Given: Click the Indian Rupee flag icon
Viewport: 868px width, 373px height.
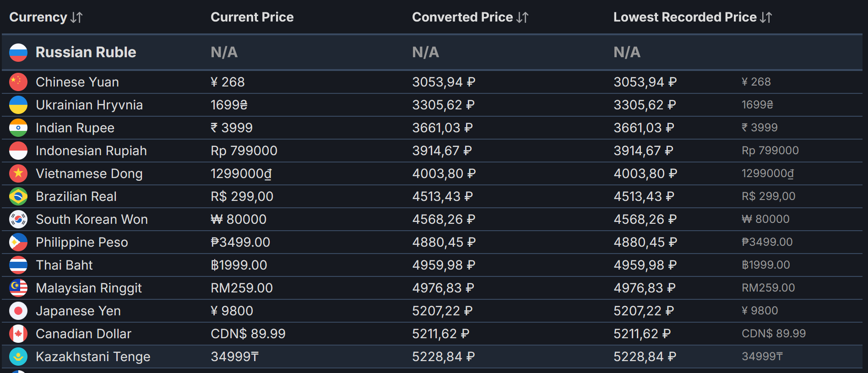Looking at the screenshot, I should tap(18, 128).
